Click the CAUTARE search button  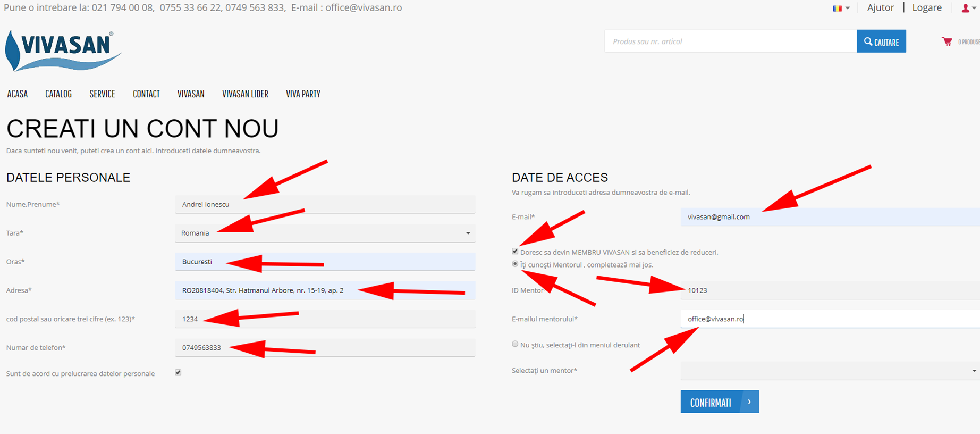coord(881,41)
